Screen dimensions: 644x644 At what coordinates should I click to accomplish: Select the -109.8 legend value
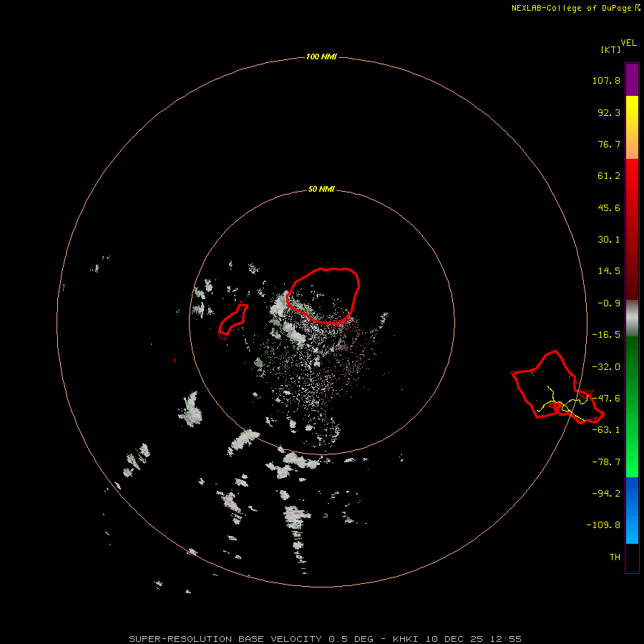(603, 525)
